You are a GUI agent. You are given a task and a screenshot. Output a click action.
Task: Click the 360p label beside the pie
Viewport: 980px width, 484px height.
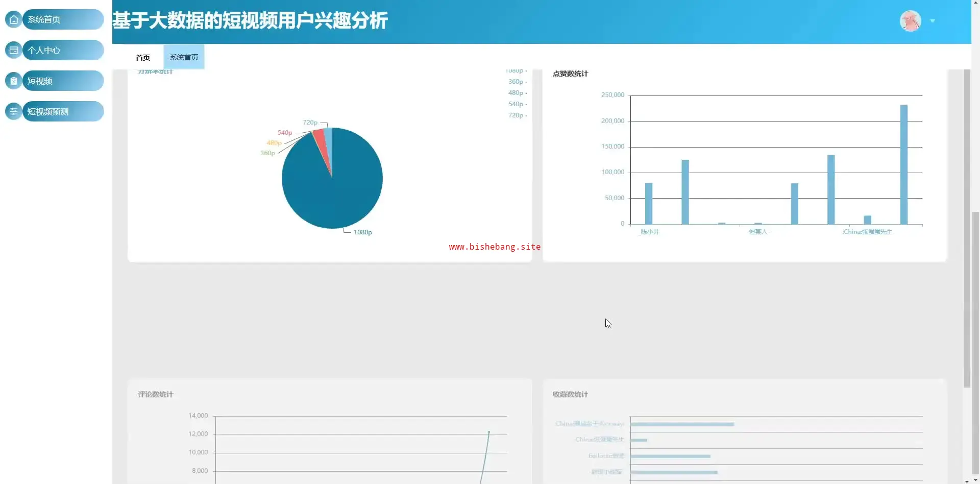coord(267,153)
